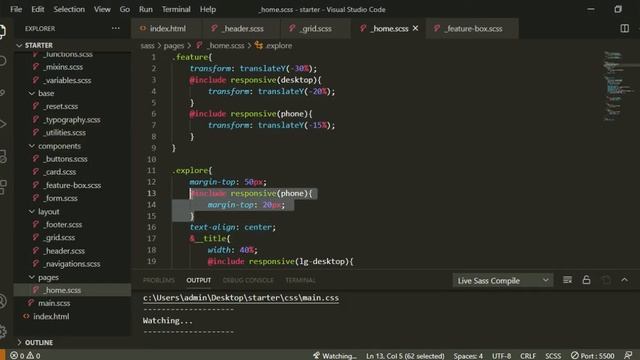Change Spaces: 4 indentation setting

[468, 356]
